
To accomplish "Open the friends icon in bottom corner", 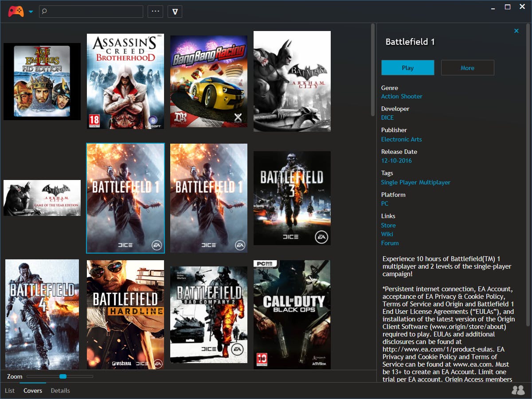I will pos(518,390).
